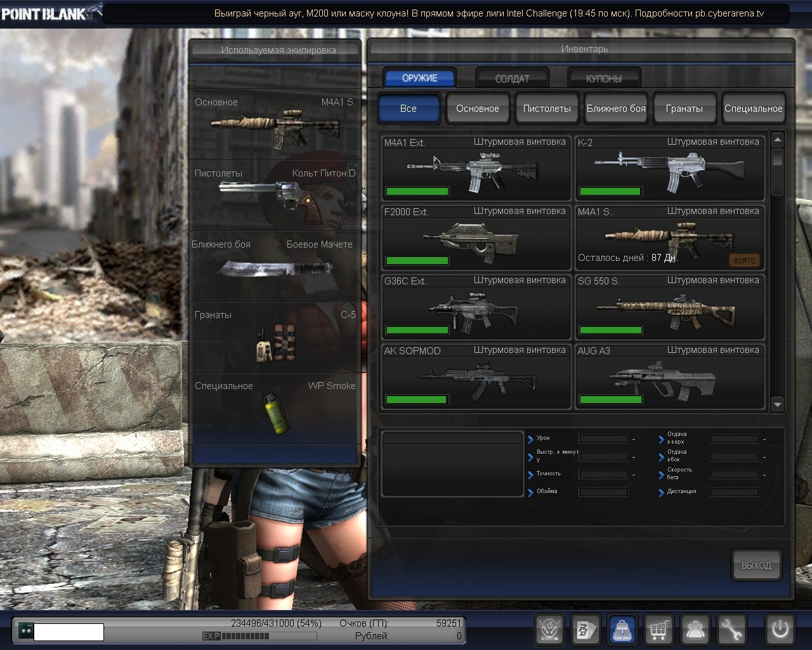Click the power exit game icon
Image resolution: width=812 pixels, height=650 pixels.
780,630
